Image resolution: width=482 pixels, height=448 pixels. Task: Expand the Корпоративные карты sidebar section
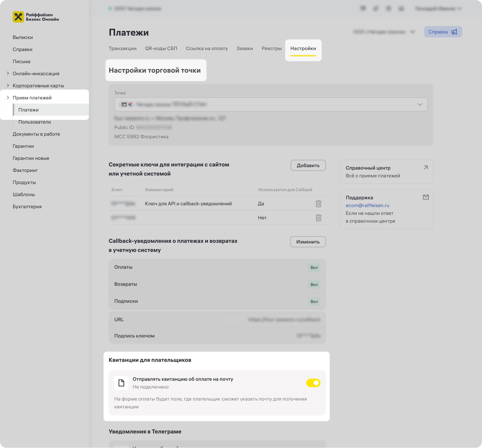(x=8, y=85)
